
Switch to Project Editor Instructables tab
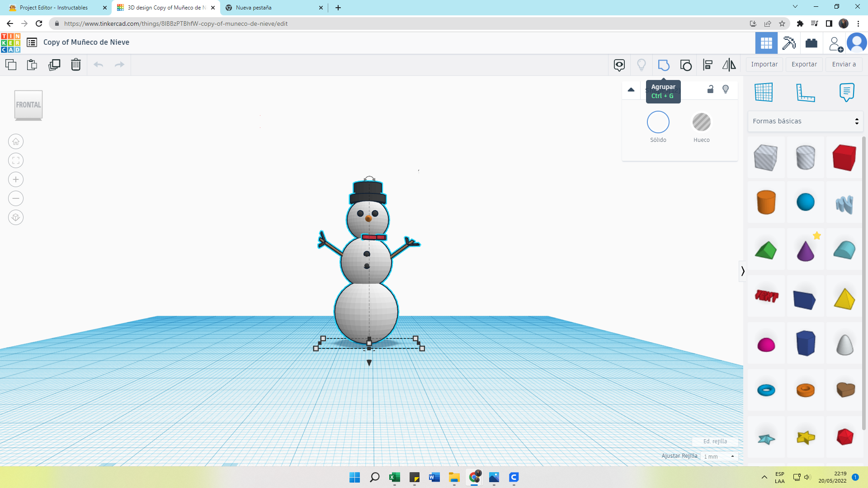point(54,8)
